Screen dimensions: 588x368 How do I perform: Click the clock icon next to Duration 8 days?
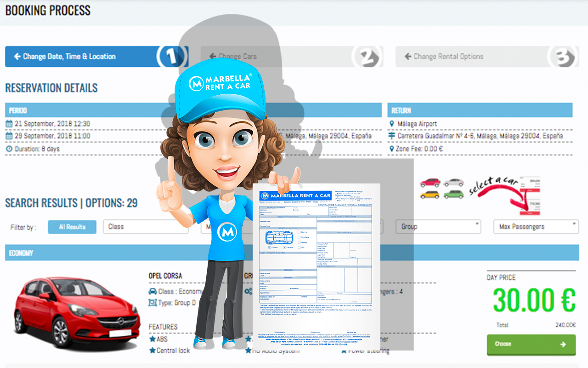pyautogui.click(x=9, y=149)
